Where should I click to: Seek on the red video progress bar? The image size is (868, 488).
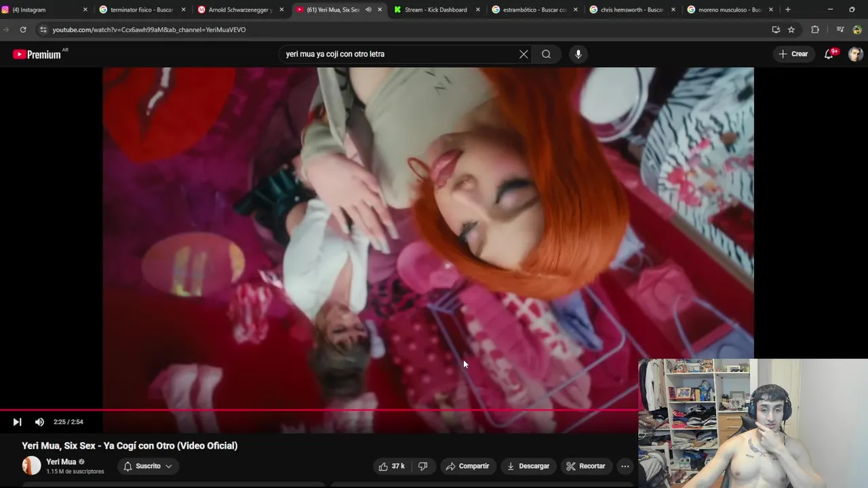319,409
